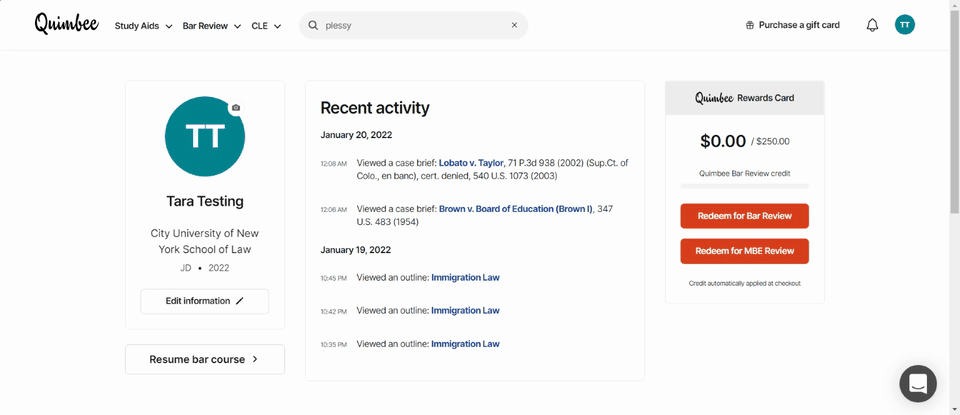Screen dimensions: 960x415
Task: Click Edit information button
Action: [x=204, y=301]
